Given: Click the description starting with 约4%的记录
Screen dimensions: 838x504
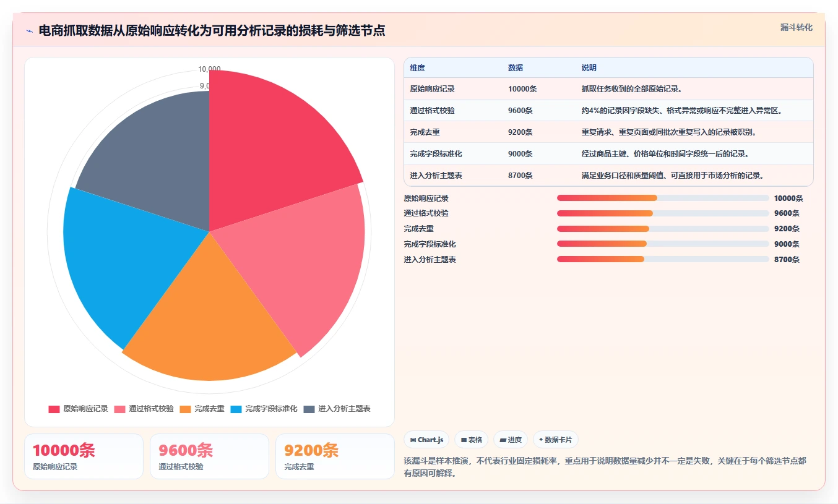Looking at the screenshot, I should [681, 111].
